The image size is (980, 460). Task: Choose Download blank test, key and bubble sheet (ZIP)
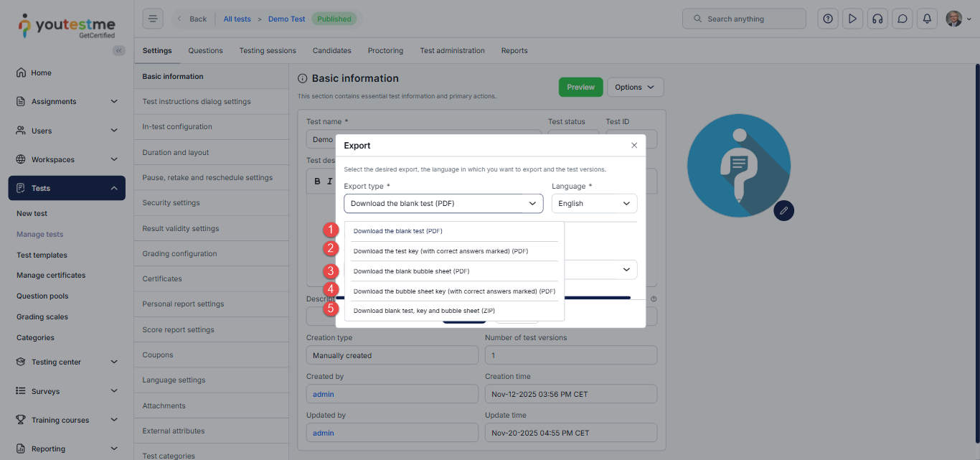[424, 311]
